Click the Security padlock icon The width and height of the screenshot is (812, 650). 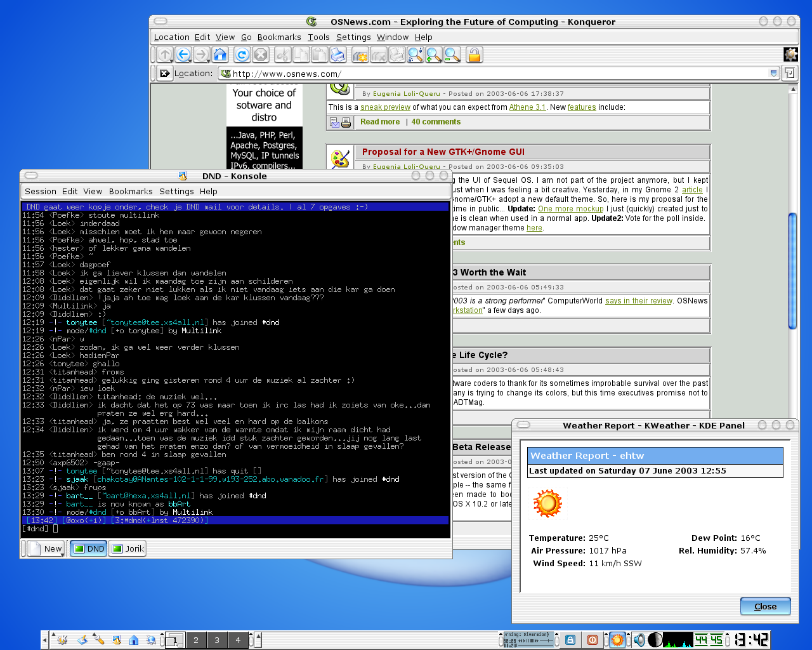(x=474, y=55)
